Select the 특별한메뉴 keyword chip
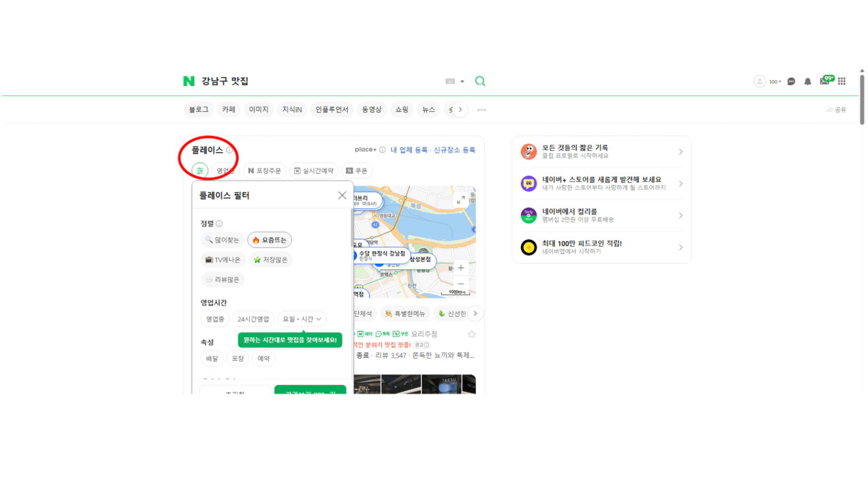868x488 pixels. pos(405,313)
